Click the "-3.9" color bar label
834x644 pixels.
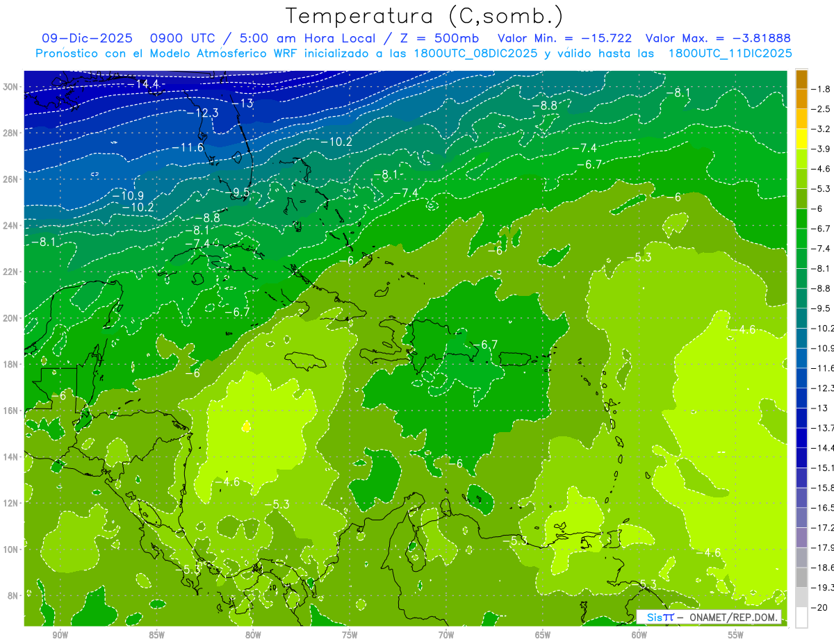821,149
